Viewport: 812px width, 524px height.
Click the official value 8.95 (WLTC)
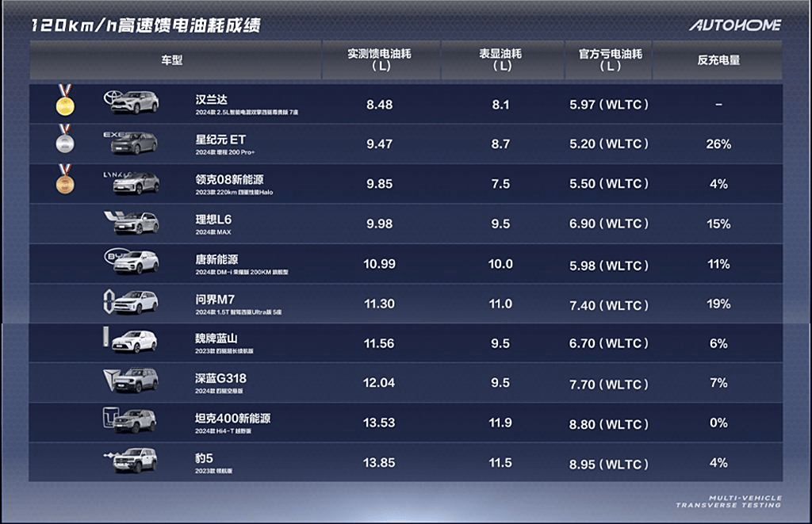(x=609, y=465)
